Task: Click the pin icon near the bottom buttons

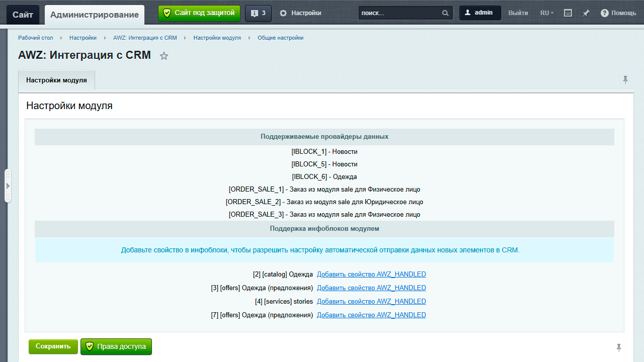Action: coord(619,347)
